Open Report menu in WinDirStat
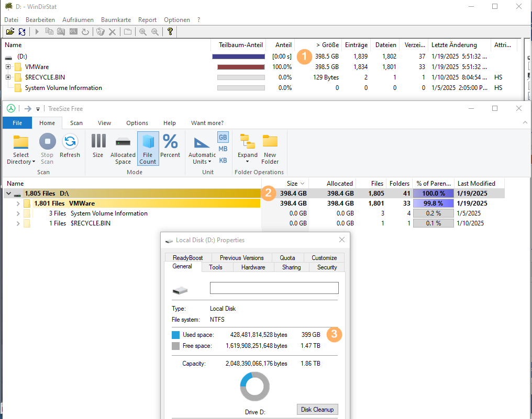The width and height of the screenshot is (532, 419). pos(147,20)
